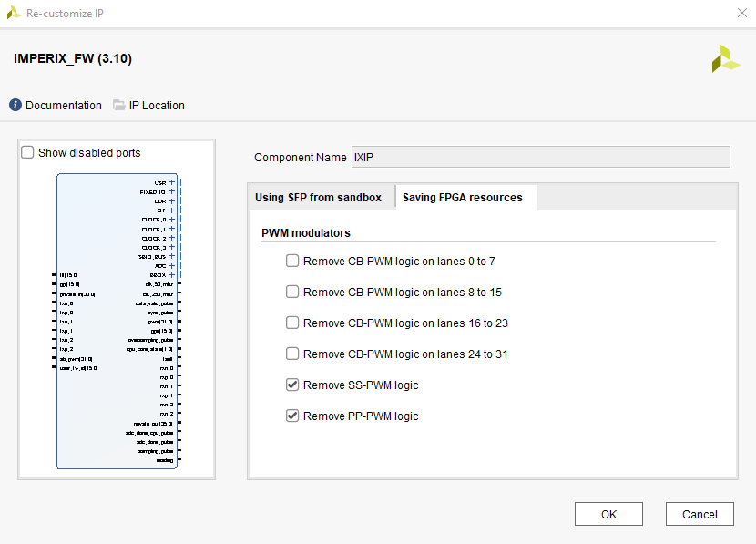Click the data_valid_pulse port label
The height and width of the screenshot is (544, 756).
154,303
